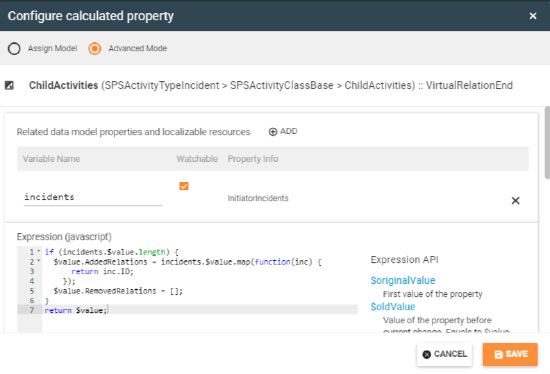Screen dimensions: 550x374
Task: Click 'First value of the property' description
Action: 432,294
